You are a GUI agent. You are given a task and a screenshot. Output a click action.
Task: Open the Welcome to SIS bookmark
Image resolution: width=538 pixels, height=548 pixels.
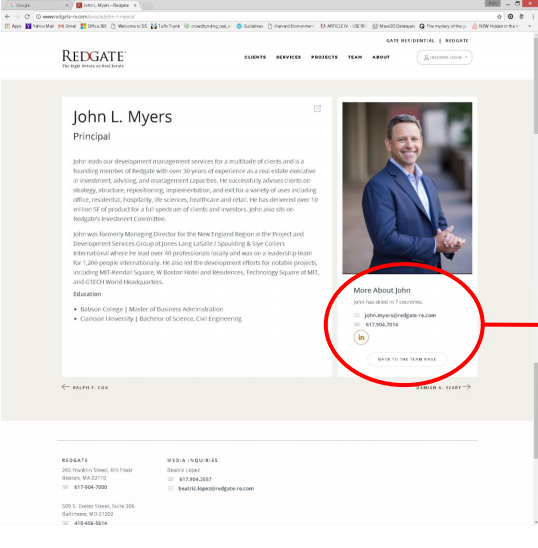(x=129, y=26)
